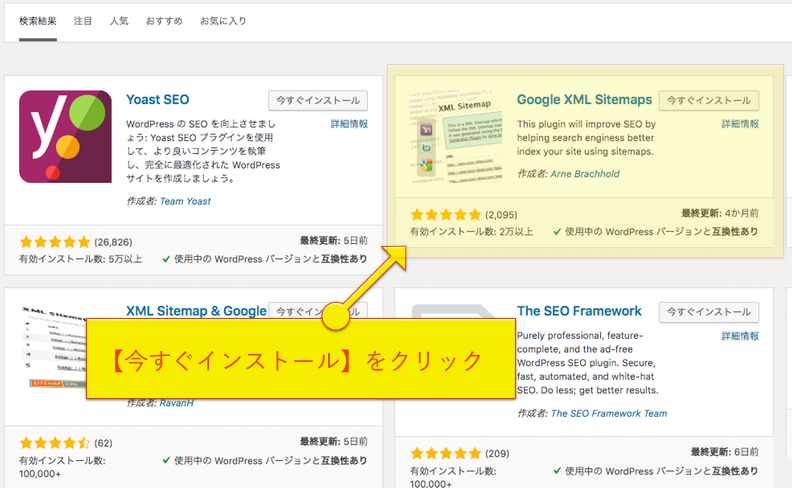This screenshot has width=792, height=488.
Task: Open 詳細情報 for Yoast SEO
Action: click(349, 124)
